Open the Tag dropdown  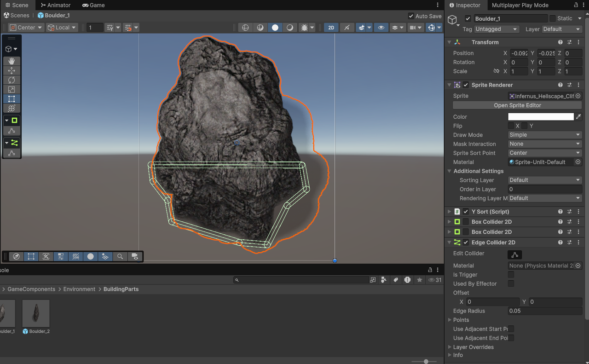pos(497,29)
